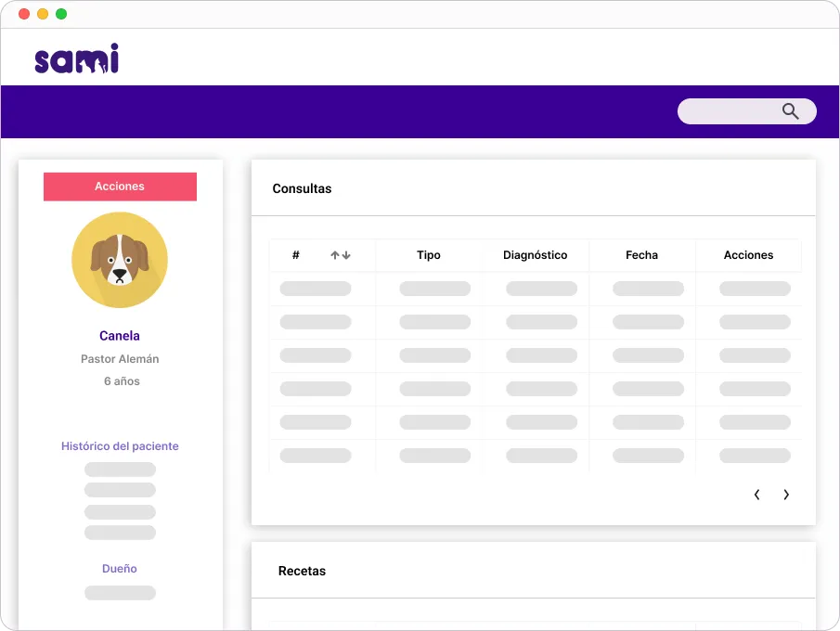Image resolution: width=840 pixels, height=631 pixels.
Task: Click Canela's dog avatar picture
Action: (x=120, y=260)
